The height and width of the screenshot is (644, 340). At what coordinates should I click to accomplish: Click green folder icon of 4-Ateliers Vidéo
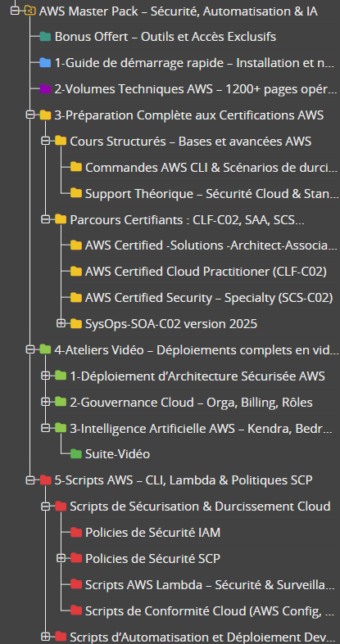point(45,349)
